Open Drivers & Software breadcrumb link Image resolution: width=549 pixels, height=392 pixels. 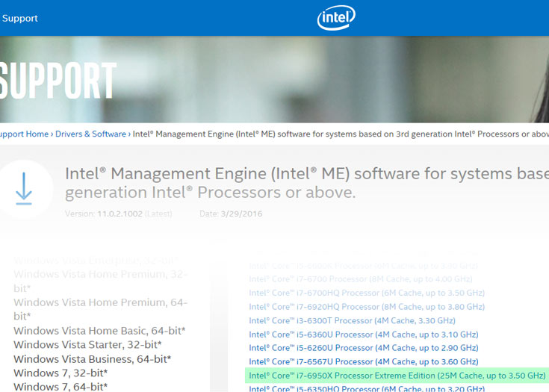click(90, 134)
